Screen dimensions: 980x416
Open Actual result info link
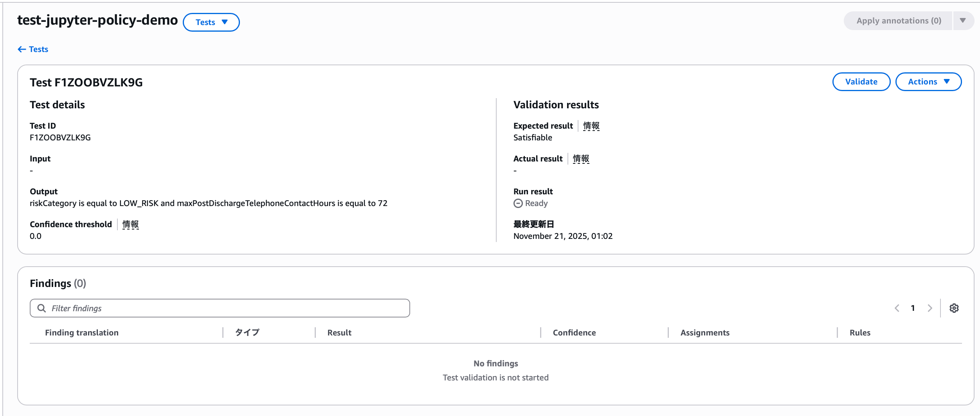click(x=581, y=159)
